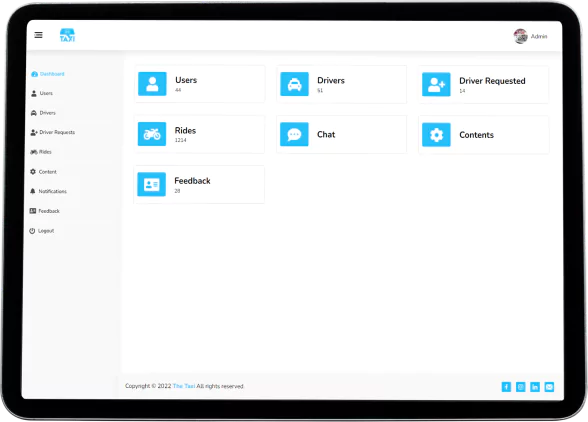Select Dashboard in the sidebar
Viewport: 588px width, 422px height.
tap(48, 74)
